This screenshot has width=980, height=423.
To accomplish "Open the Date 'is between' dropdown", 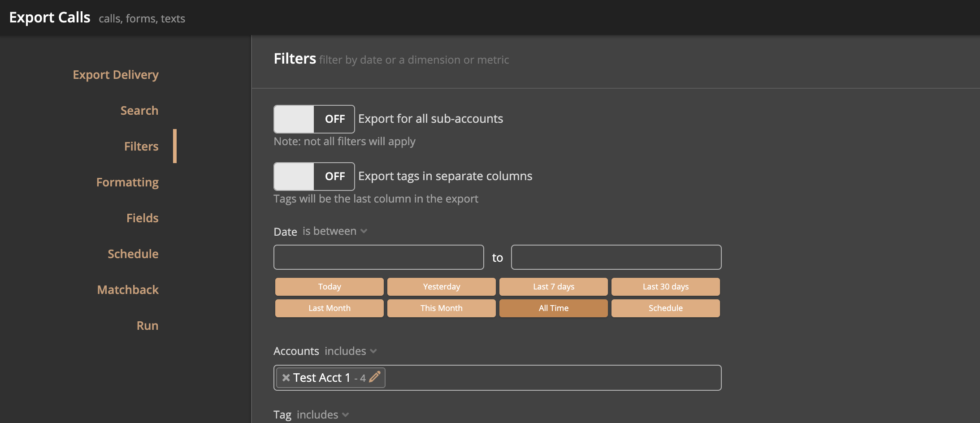I will click(x=335, y=231).
